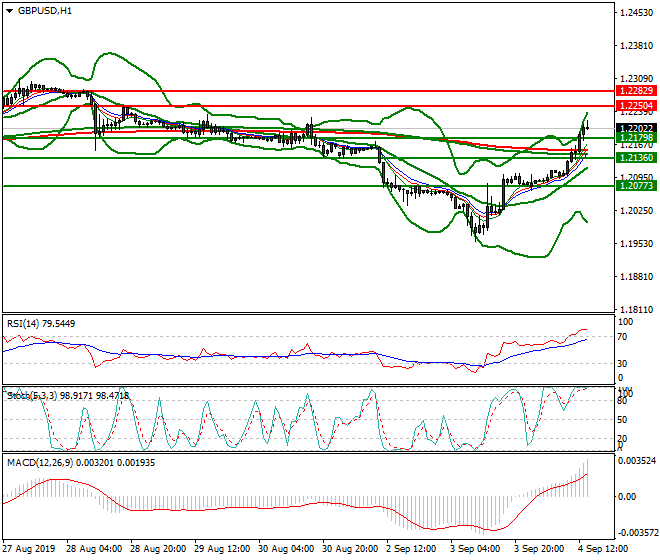Click the 1.18810 price scale value

point(637,277)
